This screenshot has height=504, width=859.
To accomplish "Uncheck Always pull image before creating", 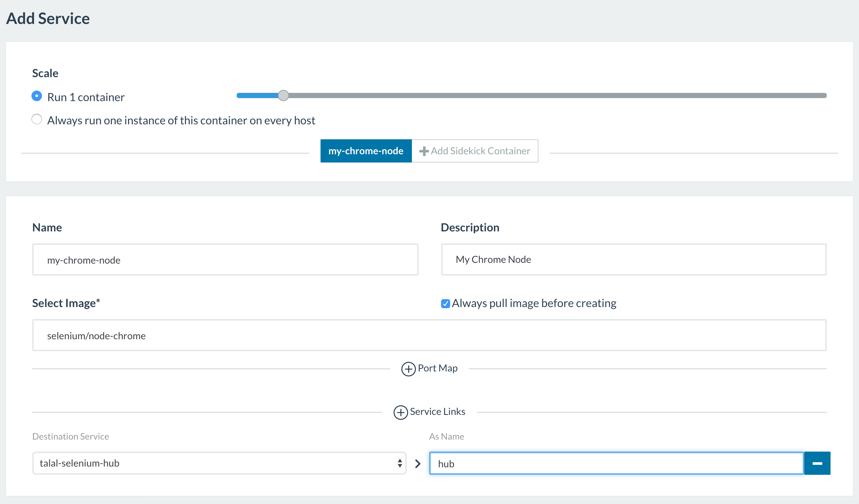I will tap(445, 303).
